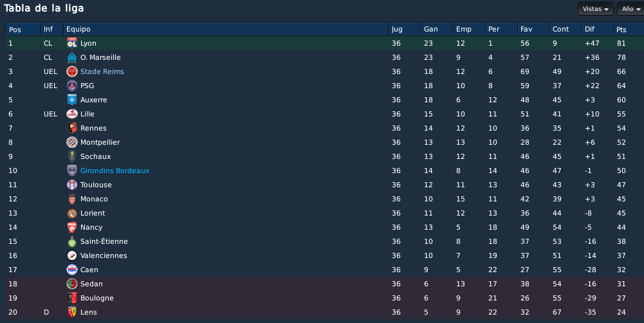Click the Auxerre club crest
The height and width of the screenshot is (323, 644).
click(72, 100)
